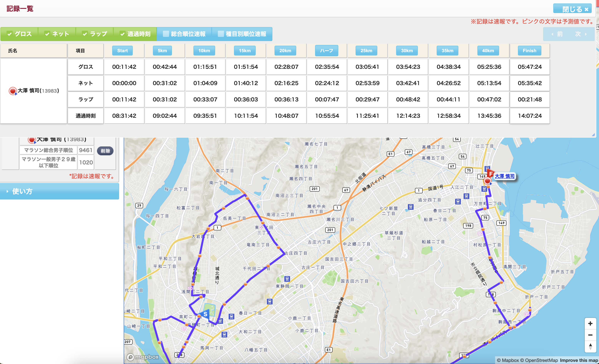Image resolution: width=599 pixels, height=364 pixels.
Task: Uncheck the グロス checkbox
Action: coord(10,34)
